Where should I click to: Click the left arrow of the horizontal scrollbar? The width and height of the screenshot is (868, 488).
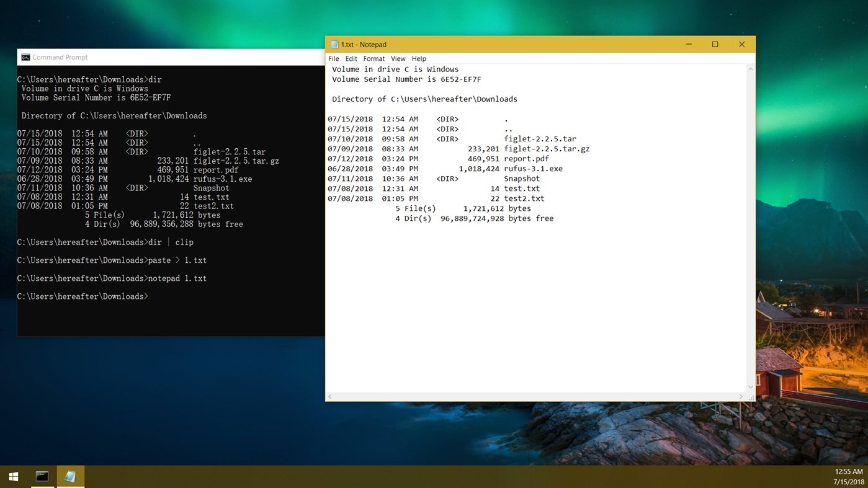pyautogui.click(x=329, y=396)
